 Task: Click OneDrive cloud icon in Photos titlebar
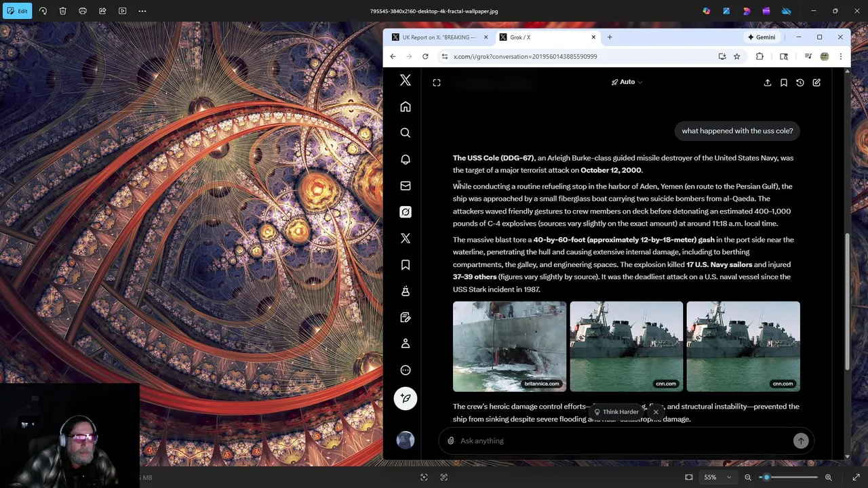coord(786,11)
